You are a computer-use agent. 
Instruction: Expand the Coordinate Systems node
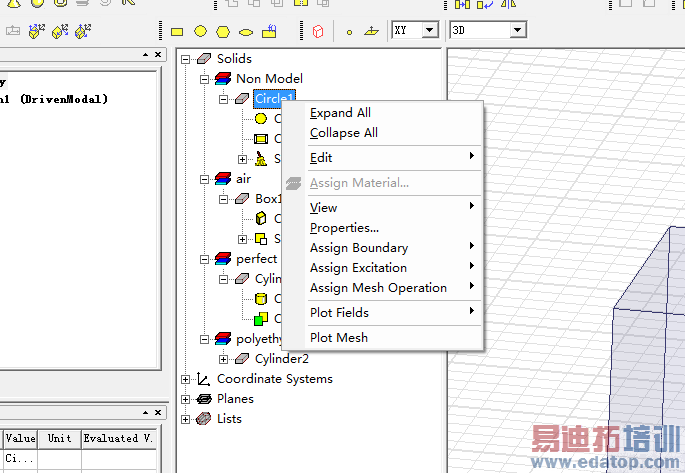pyautogui.click(x=185, y=379)
